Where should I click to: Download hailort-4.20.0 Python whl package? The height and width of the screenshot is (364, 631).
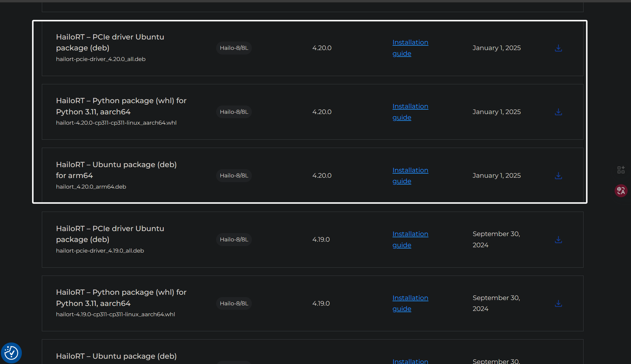click(558, 112)
